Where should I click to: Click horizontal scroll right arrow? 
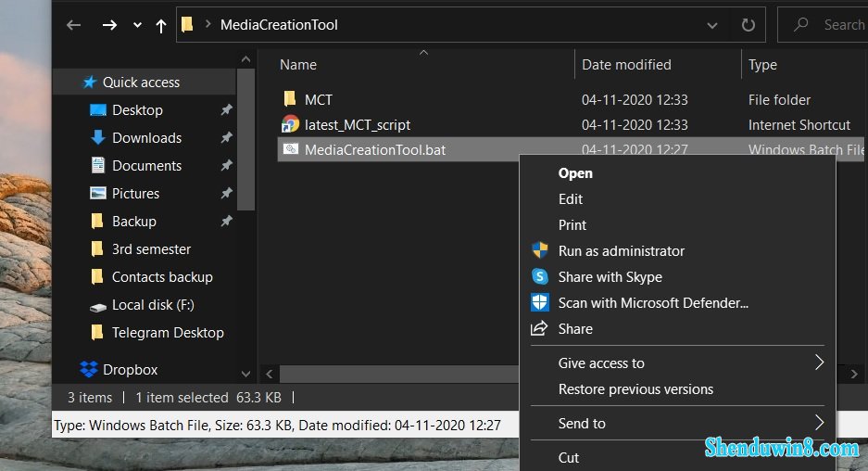pyautogui.click(x=854, y=374)
